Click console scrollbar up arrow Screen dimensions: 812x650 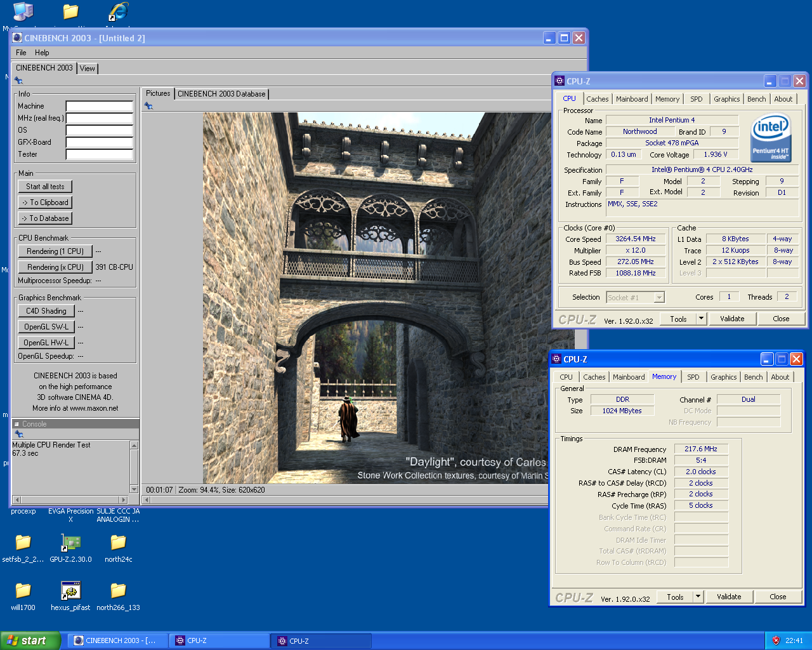coord(134,446)
